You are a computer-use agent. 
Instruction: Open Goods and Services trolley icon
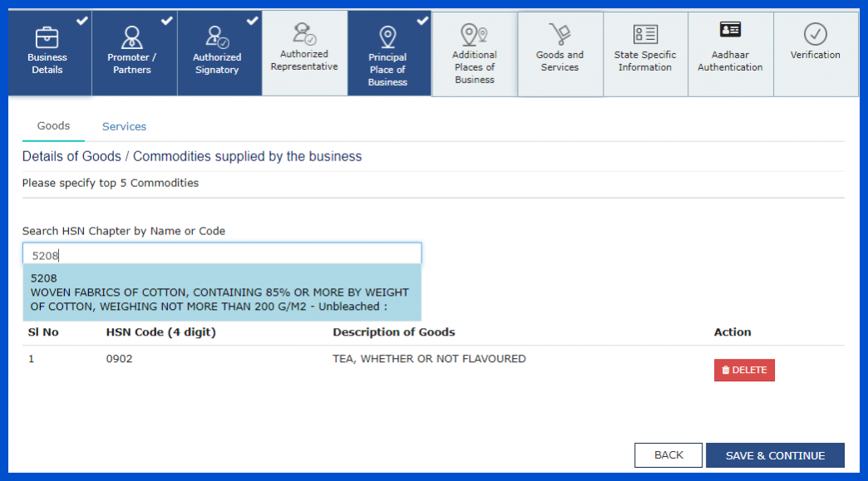tap(560, 34)
